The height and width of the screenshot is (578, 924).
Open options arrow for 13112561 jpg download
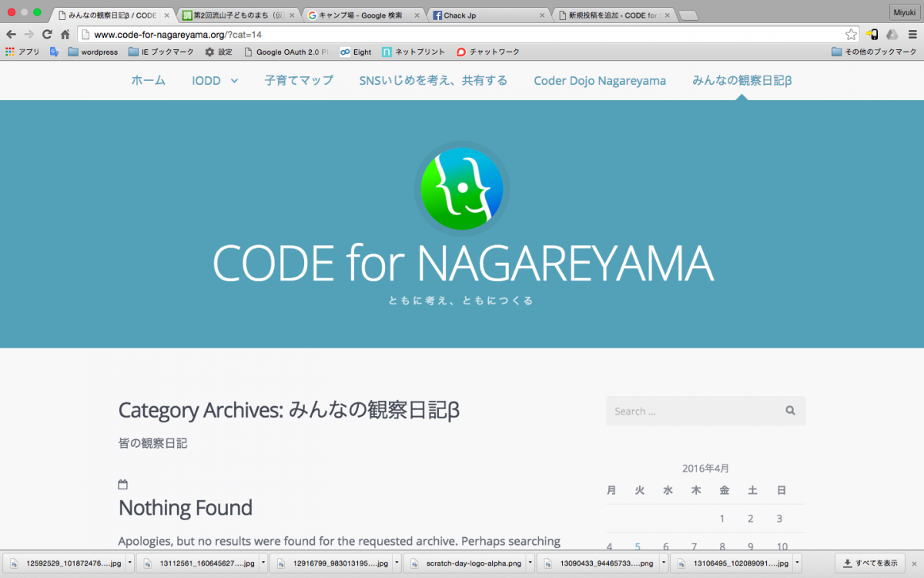pyautogui.click(x=263, y=563)
